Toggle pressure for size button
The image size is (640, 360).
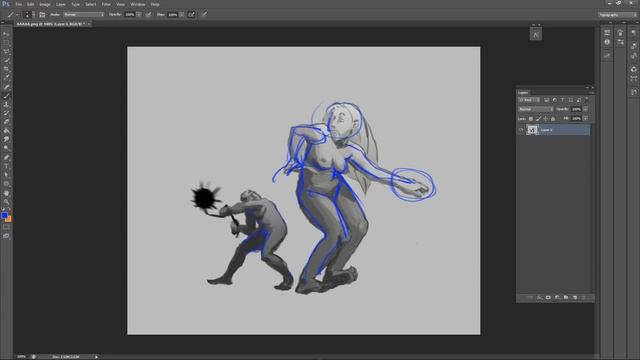coord(204,15)
